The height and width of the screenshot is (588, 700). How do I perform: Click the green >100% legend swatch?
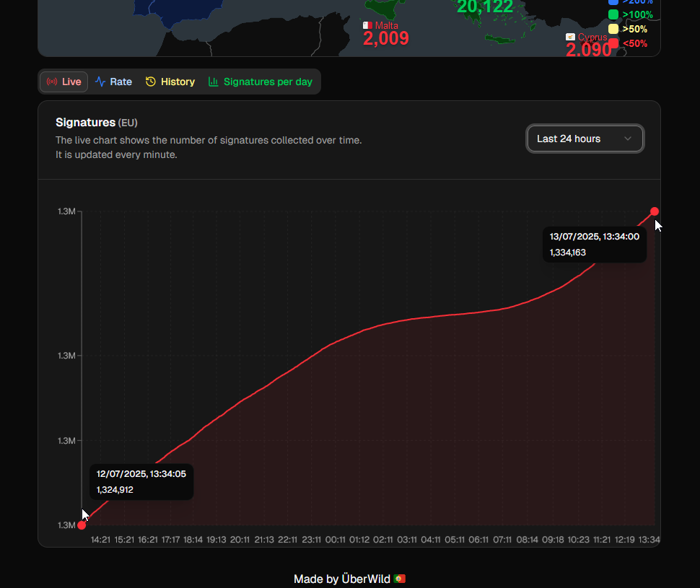[x=613, y=14]
